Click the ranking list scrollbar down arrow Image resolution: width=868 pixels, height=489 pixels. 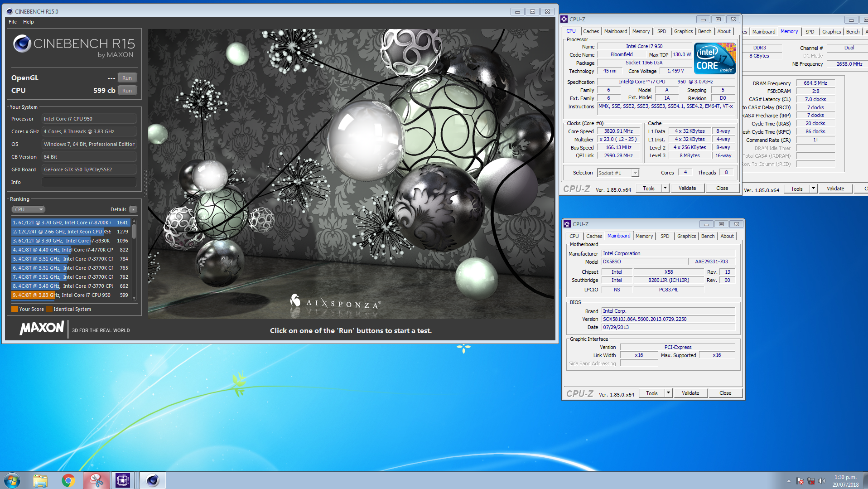click(x=134, y=298)
